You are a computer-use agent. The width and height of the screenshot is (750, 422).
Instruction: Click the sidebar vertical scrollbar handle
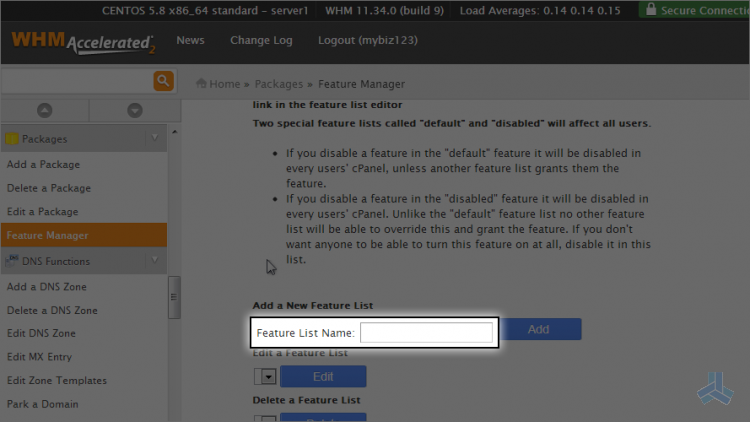pyautogui.click(x=174, y=297)
